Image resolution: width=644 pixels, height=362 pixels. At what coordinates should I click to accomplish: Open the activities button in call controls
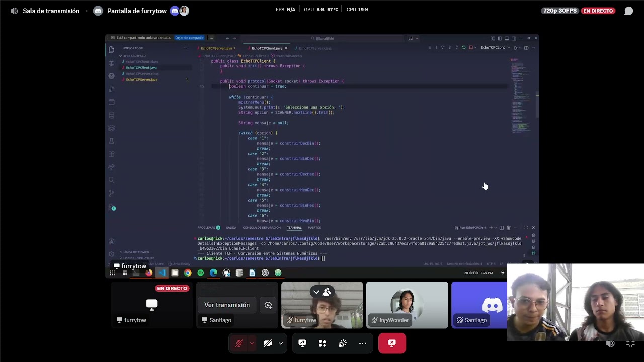pos(323,343)
